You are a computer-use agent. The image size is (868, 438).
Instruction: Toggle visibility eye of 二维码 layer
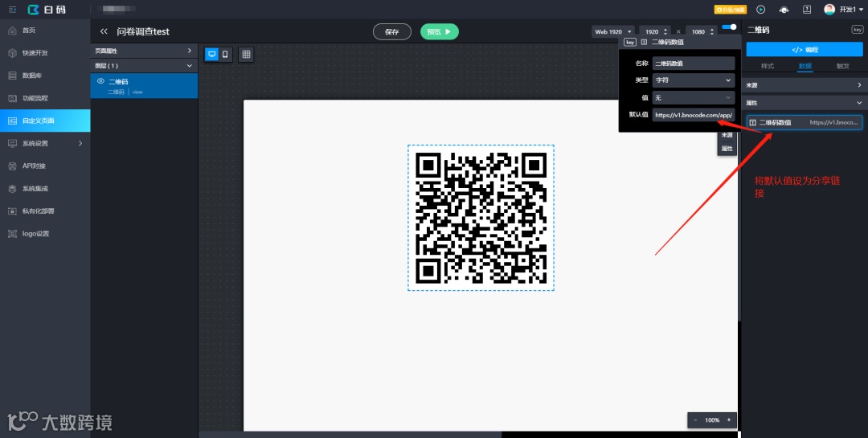(x=100, y=81)
